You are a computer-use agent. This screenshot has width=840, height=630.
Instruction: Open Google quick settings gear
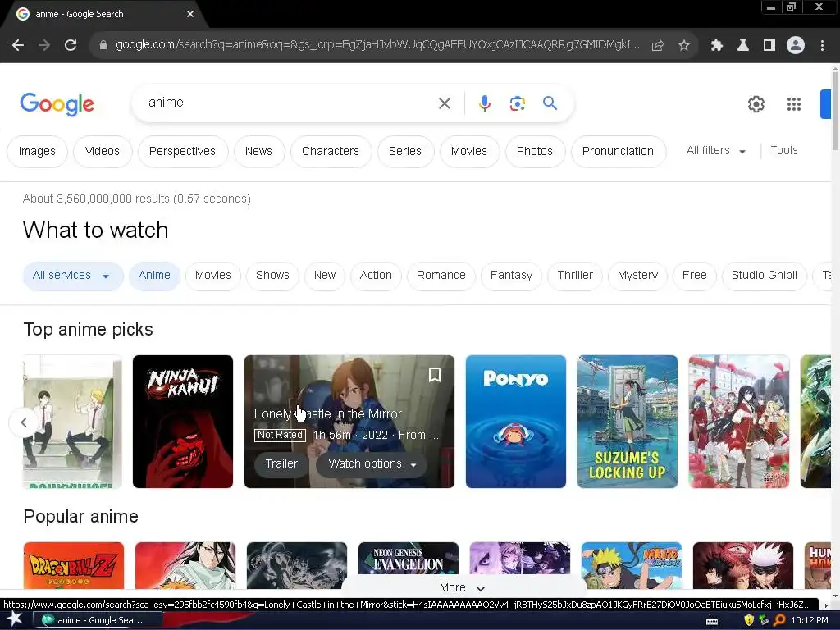[756, 104]
